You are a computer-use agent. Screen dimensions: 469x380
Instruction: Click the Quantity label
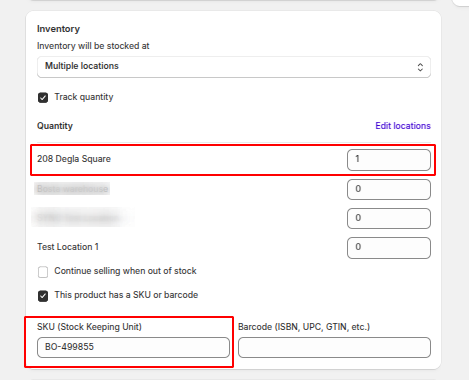click(x=55, y=126)
